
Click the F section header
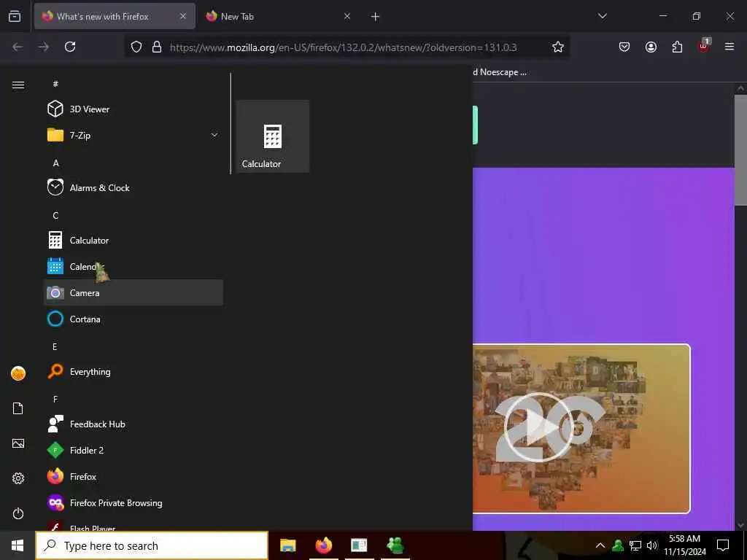point(55,399)
